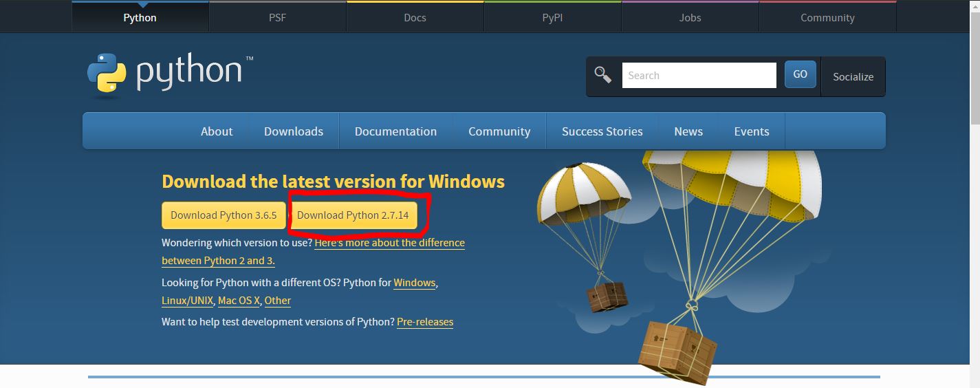Open the Downloads navigation menu
980x388 pixels.
coord(294,131)
